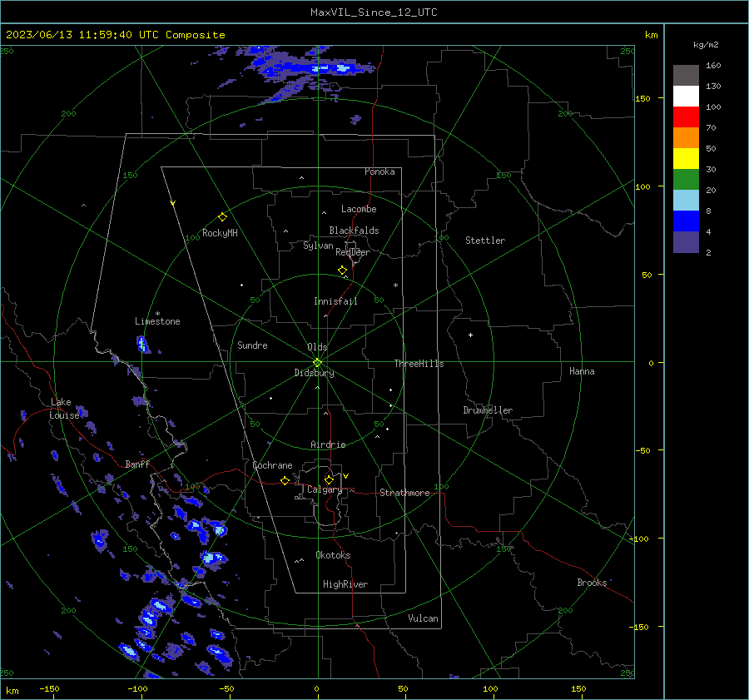Select the light blue 8-20 legend color

tap(686, 201)
